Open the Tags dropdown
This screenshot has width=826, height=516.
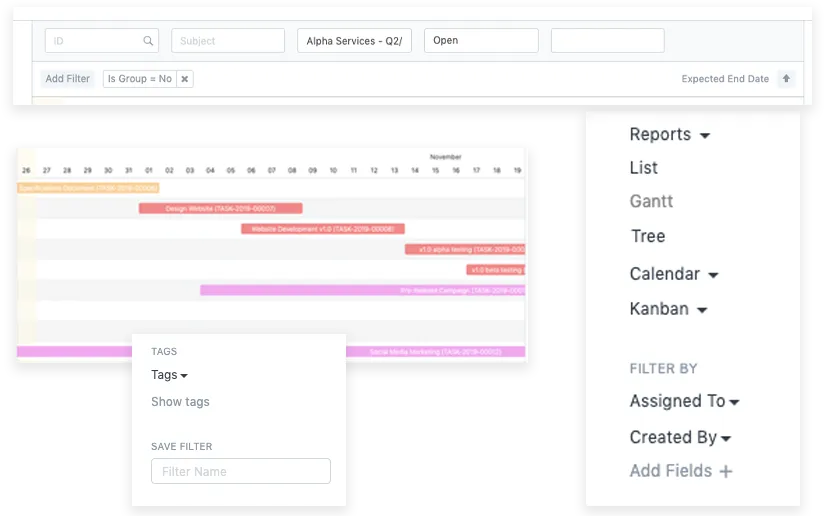[170, 375]
